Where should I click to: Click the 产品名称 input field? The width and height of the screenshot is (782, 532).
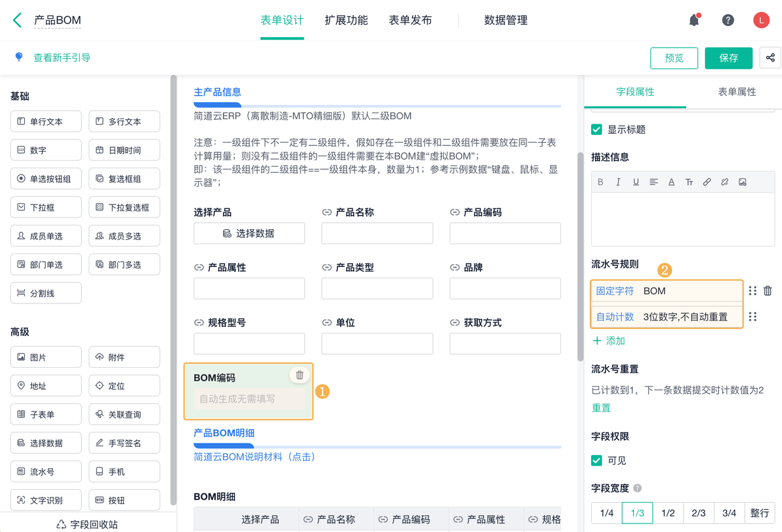tap(377, 233)
